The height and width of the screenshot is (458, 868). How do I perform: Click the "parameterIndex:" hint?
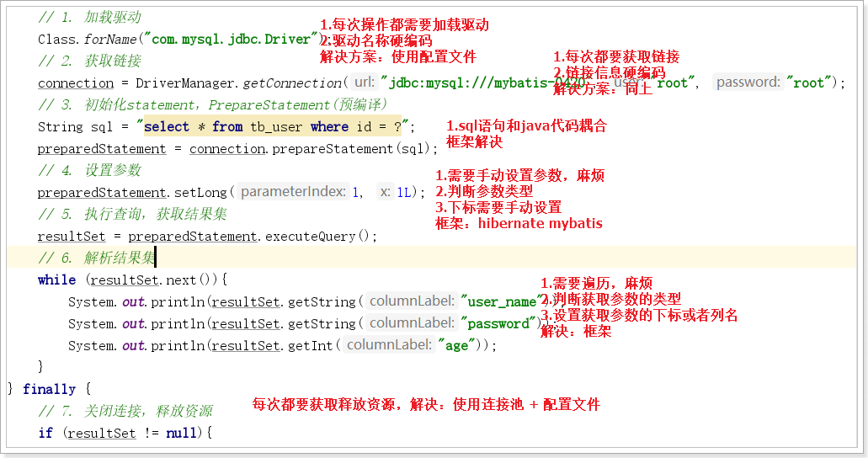pyautogui.click(x=293, y=192)
